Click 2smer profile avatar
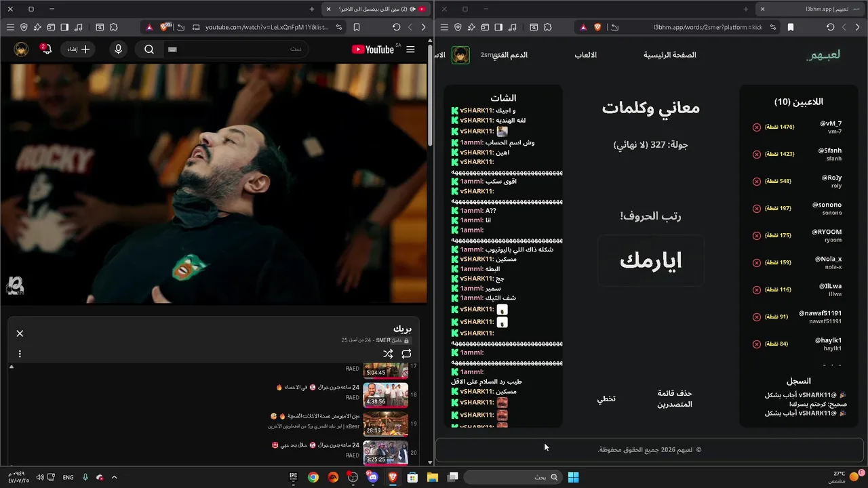 [460, 55]
